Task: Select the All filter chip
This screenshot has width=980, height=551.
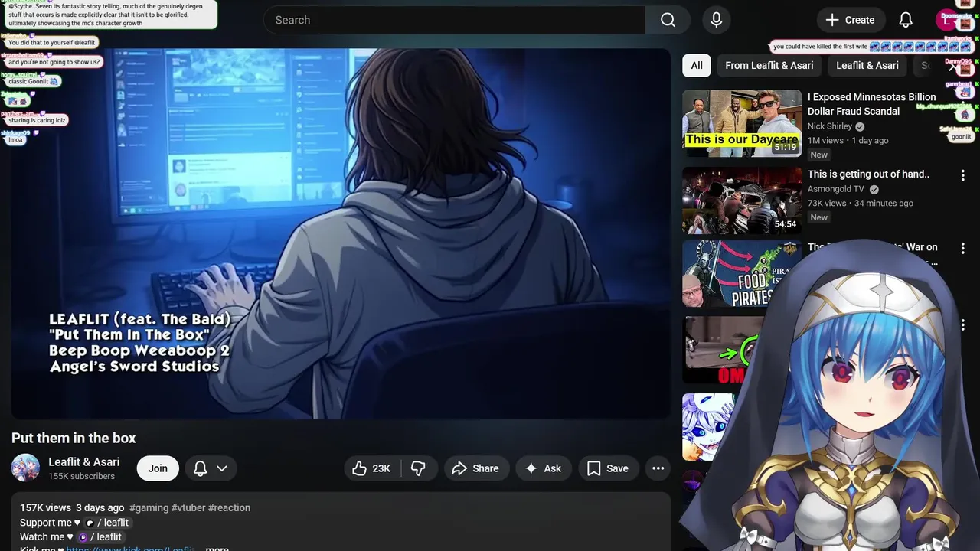Action: [x=697, y=65]
